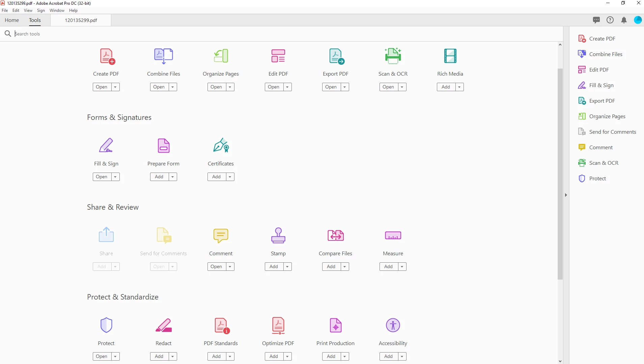
Task: Click the Certificates icon
Action: point(221,145)
